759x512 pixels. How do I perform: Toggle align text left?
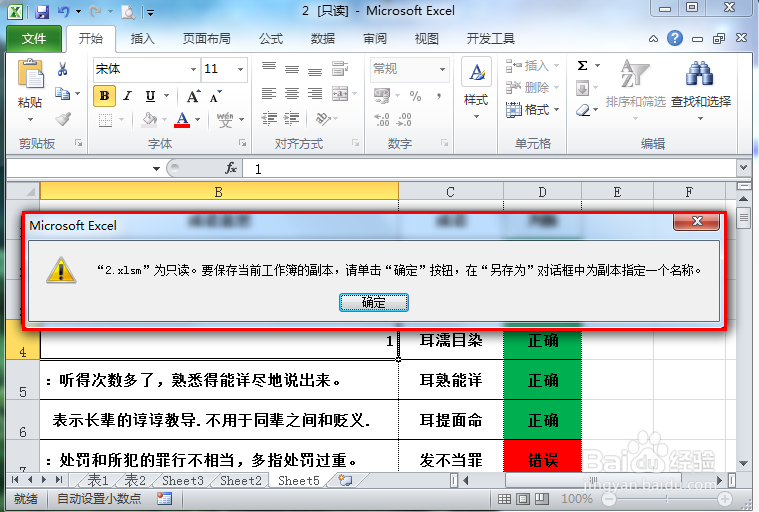269,93
